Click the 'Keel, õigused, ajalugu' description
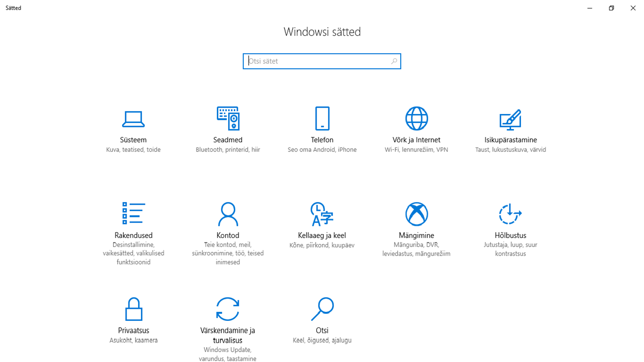644x362 pixels. (322, 340)
